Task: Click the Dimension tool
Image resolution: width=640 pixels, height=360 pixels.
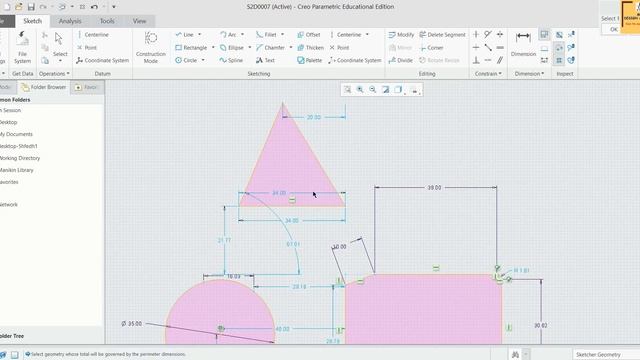Action: point(523,44)
